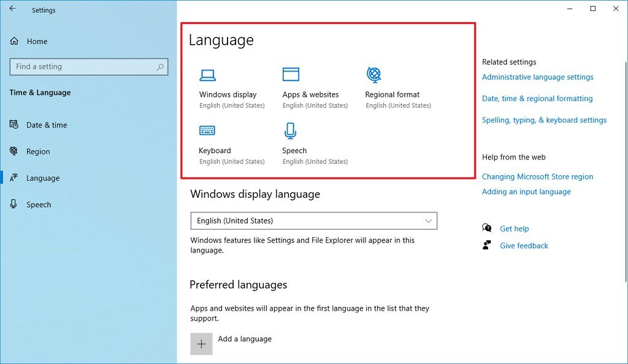
Task: Click inside the Find a setting field
Action: click(83, 67)
